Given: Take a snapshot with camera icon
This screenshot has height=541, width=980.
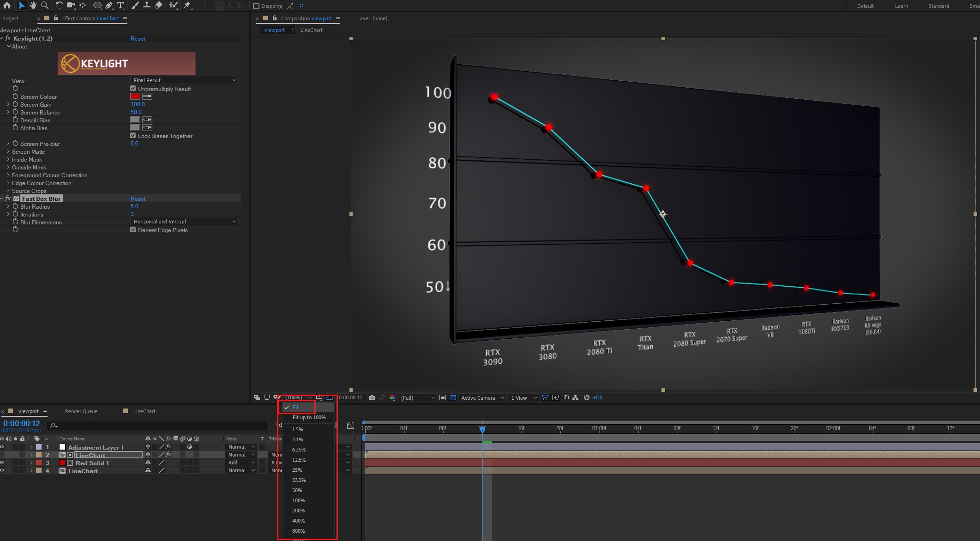Looking at the screenshot, I should (372, 398).
